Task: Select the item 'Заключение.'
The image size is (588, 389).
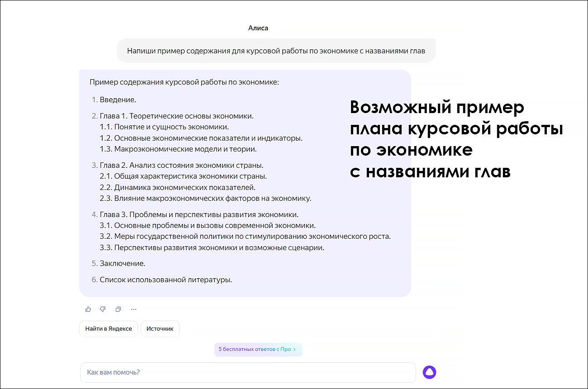Action: coord(123,263)
